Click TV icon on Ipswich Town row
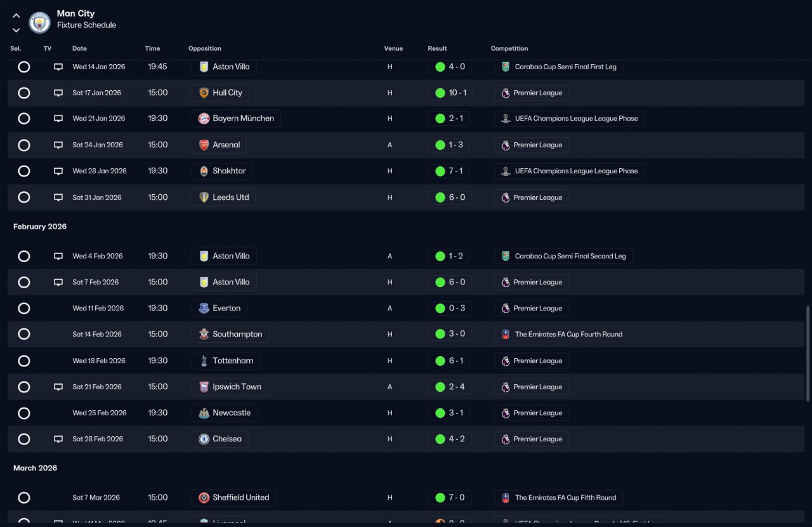This screenshot has width=812, height=527. 58,387
